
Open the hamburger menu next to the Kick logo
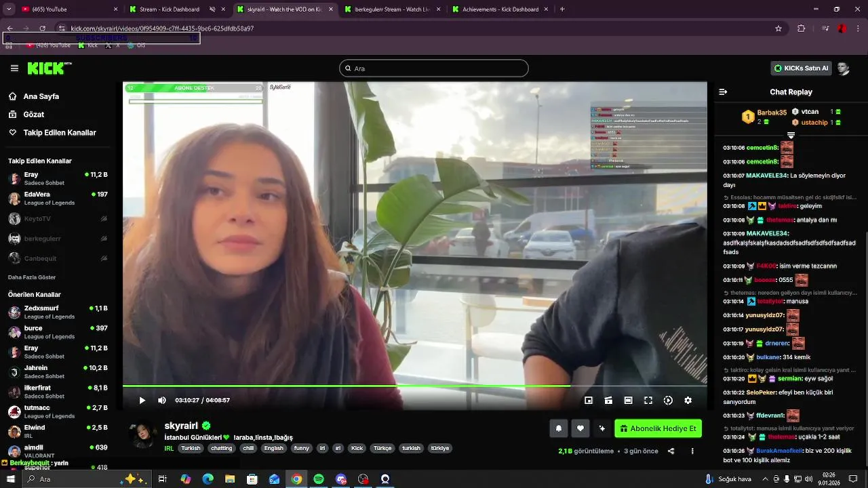tap(14, 68)
